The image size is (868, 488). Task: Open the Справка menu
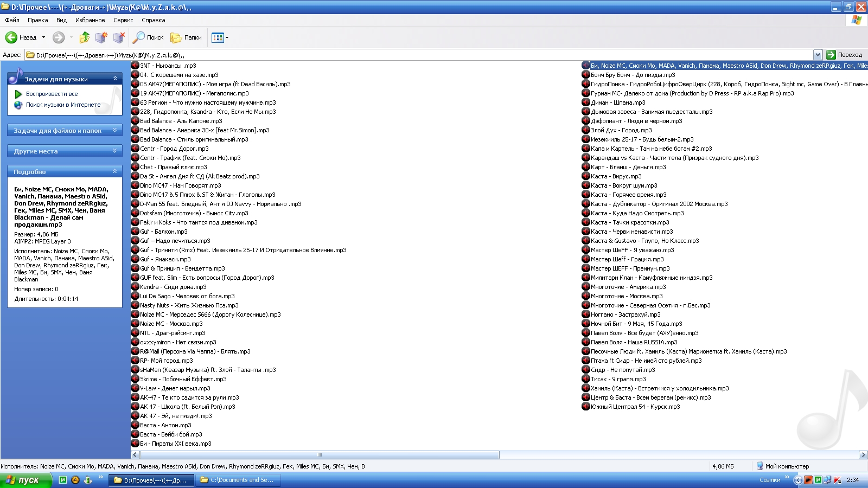[154, 20]
